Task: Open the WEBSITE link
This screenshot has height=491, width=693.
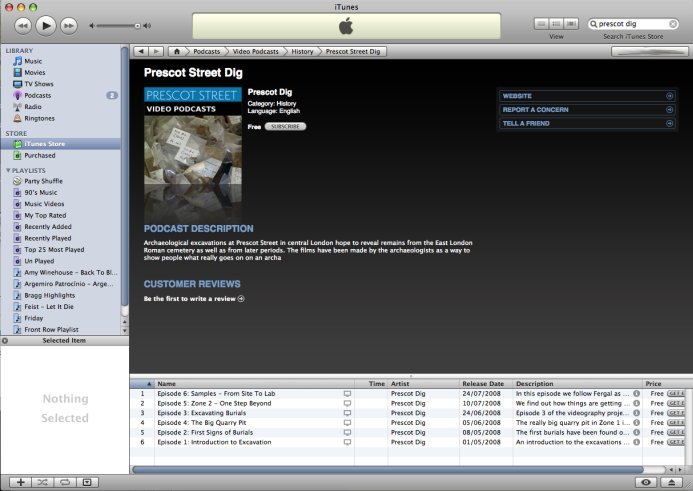Action: pos(587,96)
